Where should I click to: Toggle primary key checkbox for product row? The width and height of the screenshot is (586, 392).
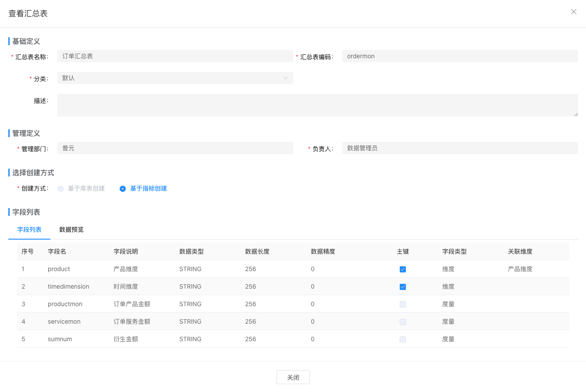click(402, 269)
